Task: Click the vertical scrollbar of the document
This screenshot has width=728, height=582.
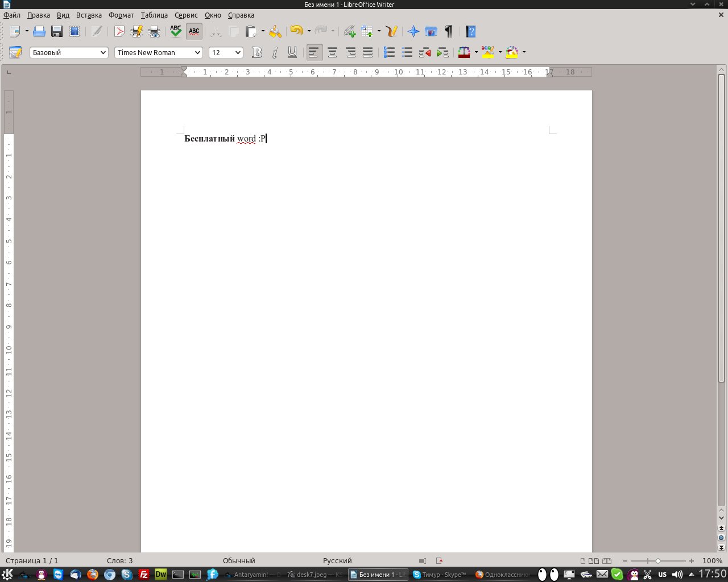Action: [721, 284]
